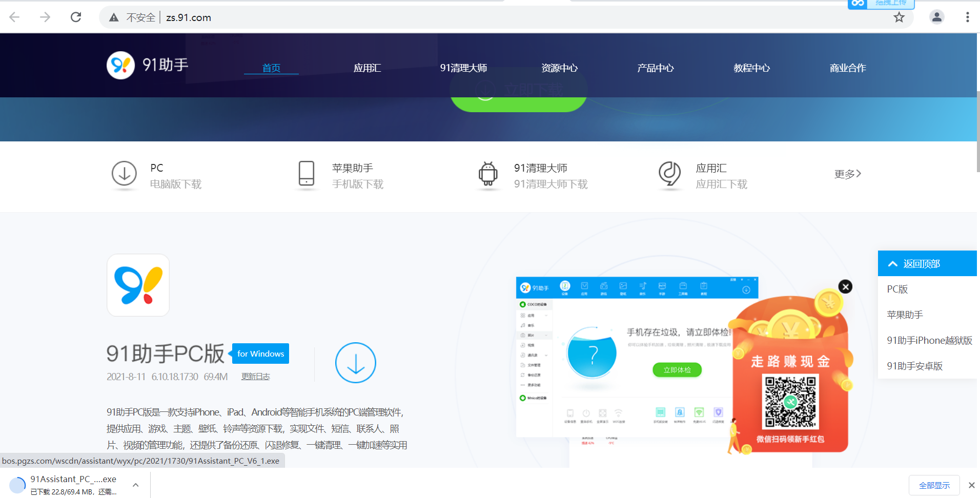
Task: Select 91助手安卓版 in side panel
Action: pos(915,366)
